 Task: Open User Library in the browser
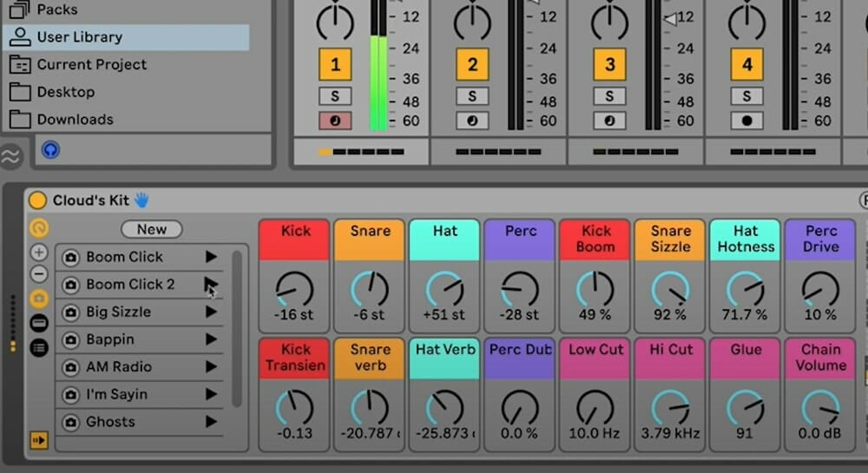pyautogui.click(x=79, y=37)
